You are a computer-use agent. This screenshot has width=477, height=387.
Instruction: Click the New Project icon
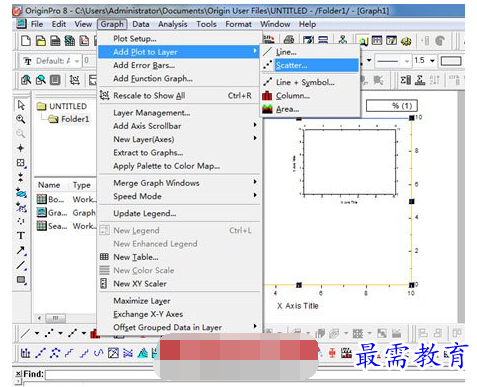pos(26,41)
